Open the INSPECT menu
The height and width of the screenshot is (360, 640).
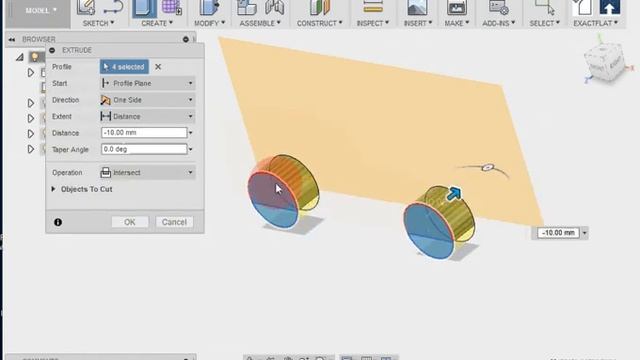point(373,23)
